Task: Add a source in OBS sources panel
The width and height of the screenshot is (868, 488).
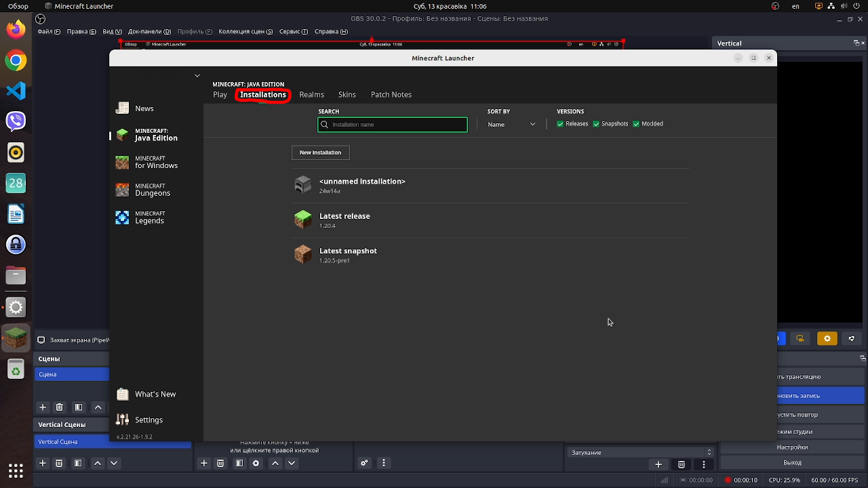Action: [203, 464]
